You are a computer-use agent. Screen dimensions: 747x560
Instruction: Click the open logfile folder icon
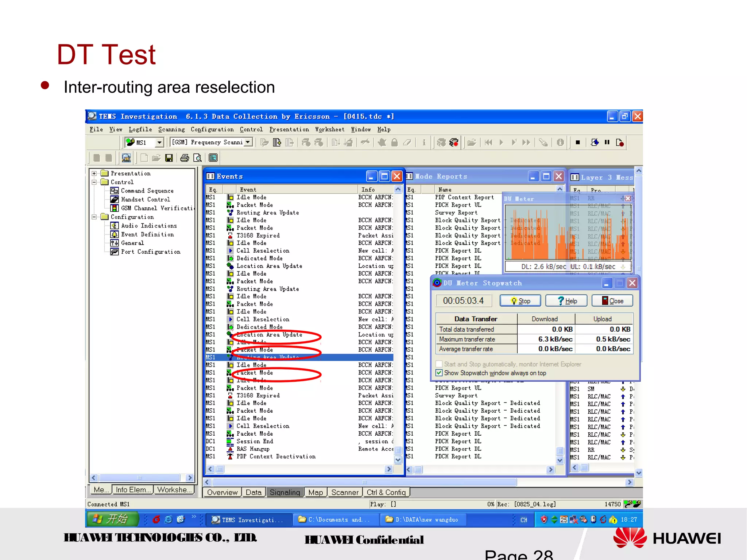pyautogui.click(x=472, y=143)
